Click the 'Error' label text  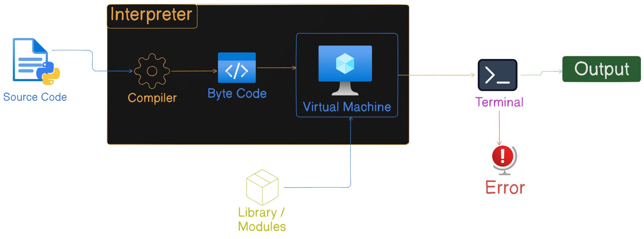click(x=505, y=188)
